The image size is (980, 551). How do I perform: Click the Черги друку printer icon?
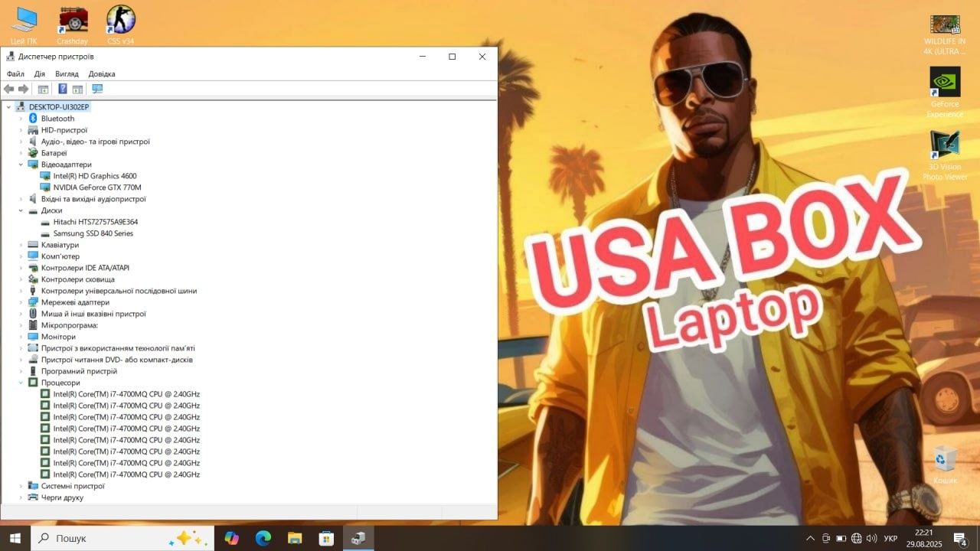click(33, 497)
